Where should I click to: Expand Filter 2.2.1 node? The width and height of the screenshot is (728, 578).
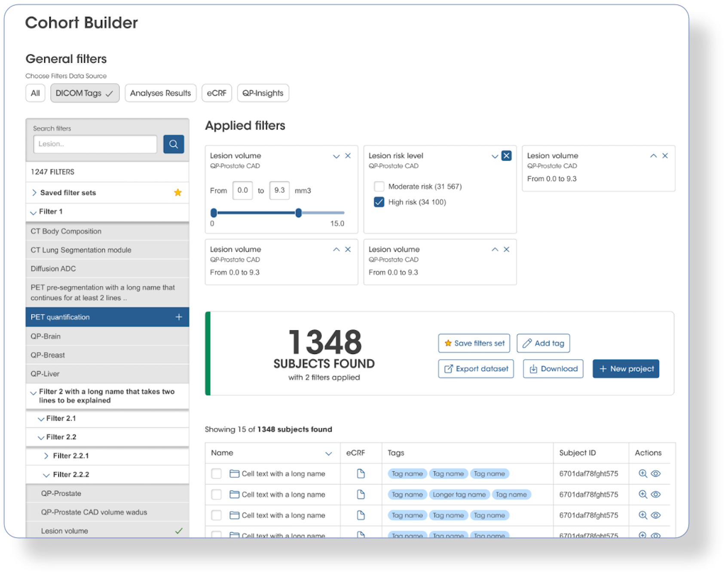pyautogui.click(x=46, y=456)
